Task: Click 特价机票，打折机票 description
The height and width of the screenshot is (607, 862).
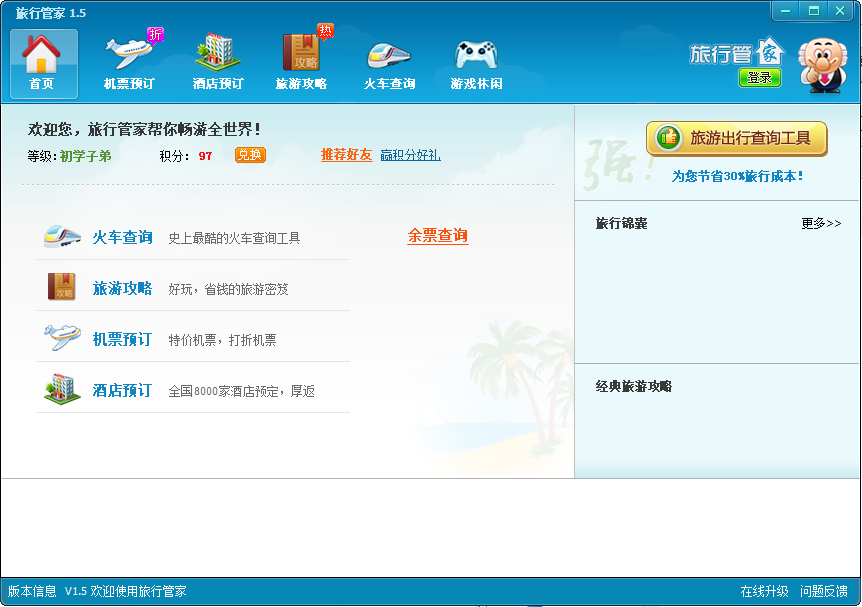Action: [x=222, y=340]
